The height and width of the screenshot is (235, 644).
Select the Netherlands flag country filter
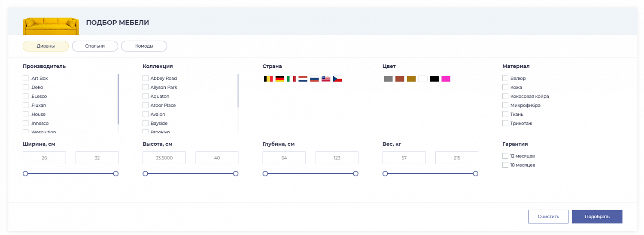coord(303,79)
